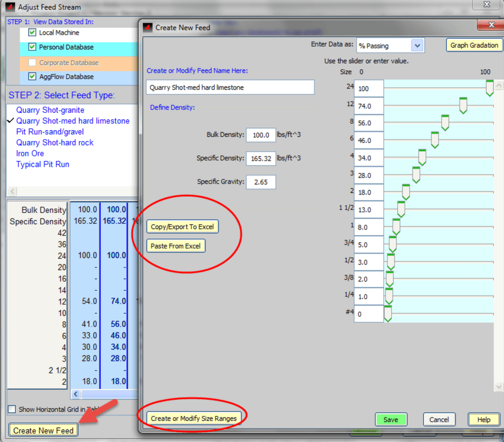The image size is (504, 442).
Task: Toggle the Local Machine checkbox
Action: 32,33
